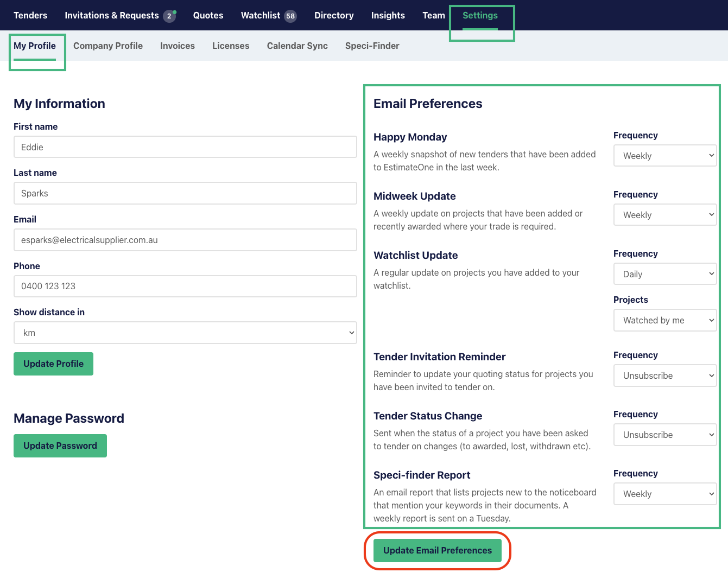Open the Show distance in dropdown
Screen dimensions: 728x579
point(185,333)
